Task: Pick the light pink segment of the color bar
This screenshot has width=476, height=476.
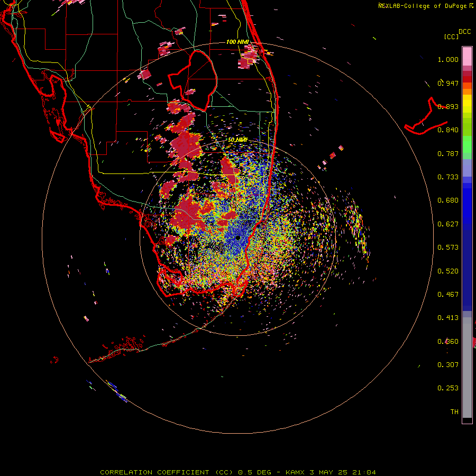Action: pyautogui.click(x=467, y=57)
